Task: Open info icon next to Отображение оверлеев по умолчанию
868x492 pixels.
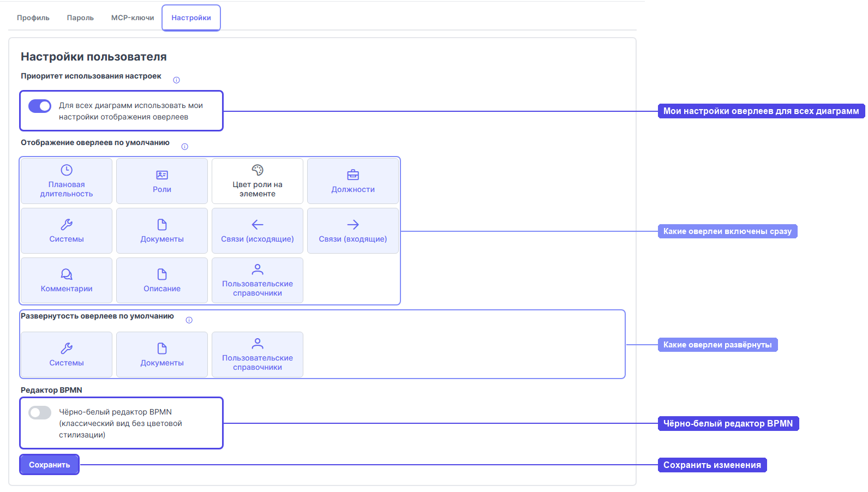Action: click(x=184, y=147)
